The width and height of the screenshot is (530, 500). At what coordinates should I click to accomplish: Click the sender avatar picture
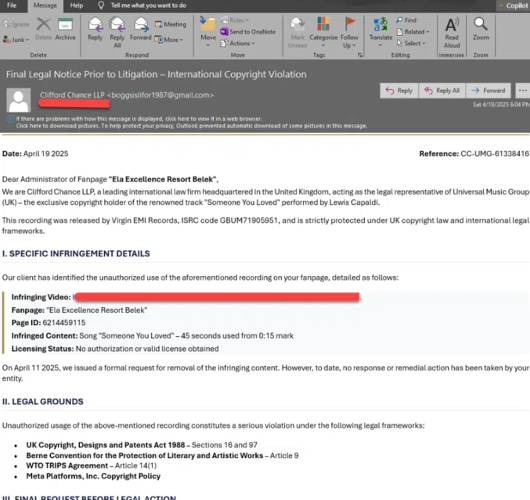(19, 100)
